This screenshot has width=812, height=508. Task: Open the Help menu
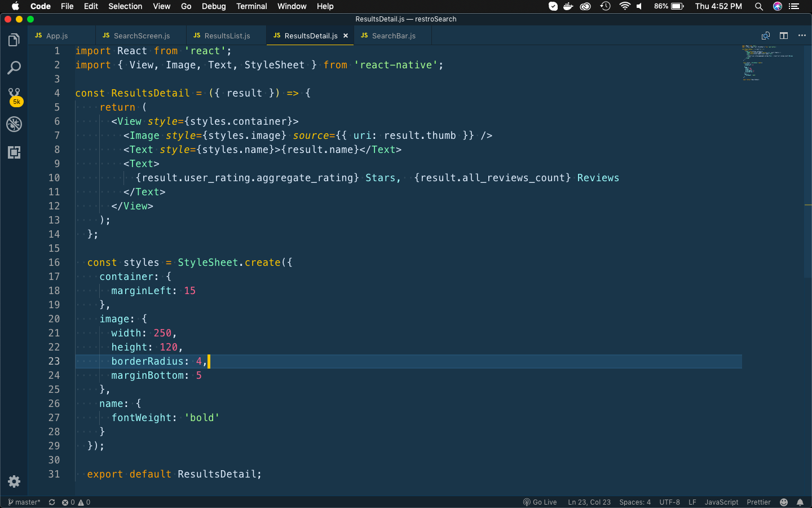[x=325, y=6]
